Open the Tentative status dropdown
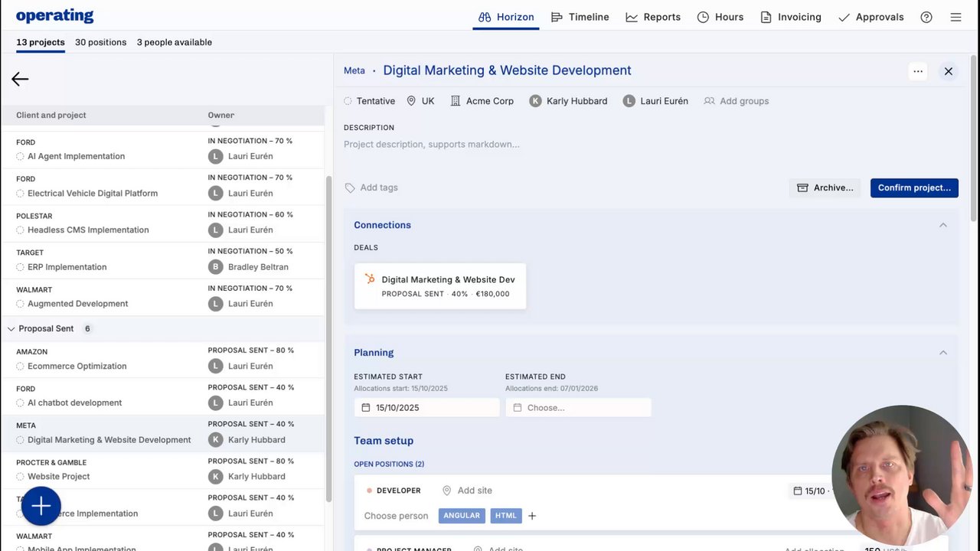980x551 pixels. pos(370,101)
